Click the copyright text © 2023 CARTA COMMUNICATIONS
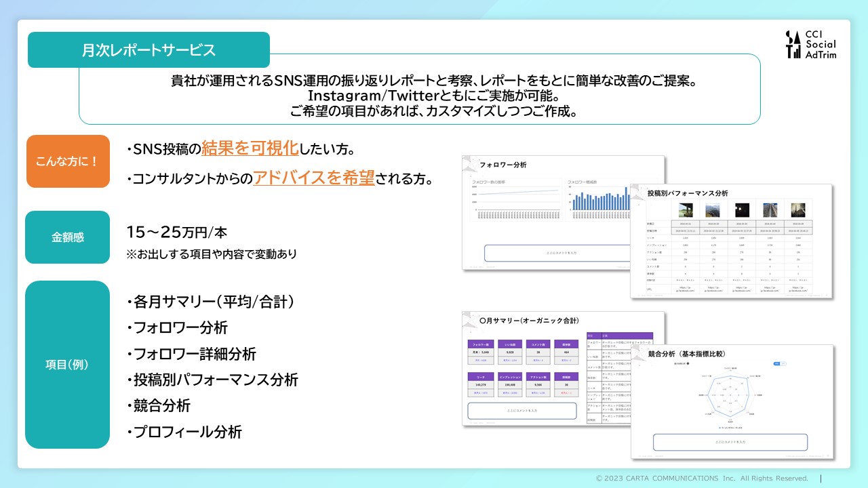868x488 pixels. (702, 478)
